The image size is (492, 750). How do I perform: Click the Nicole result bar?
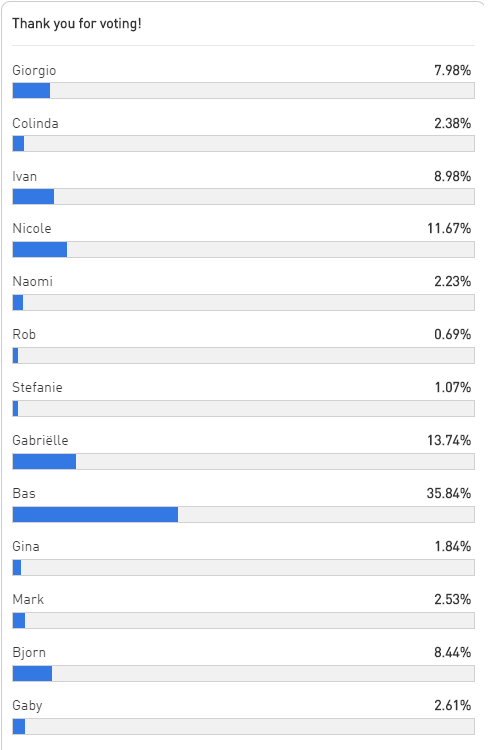[243, 250]
